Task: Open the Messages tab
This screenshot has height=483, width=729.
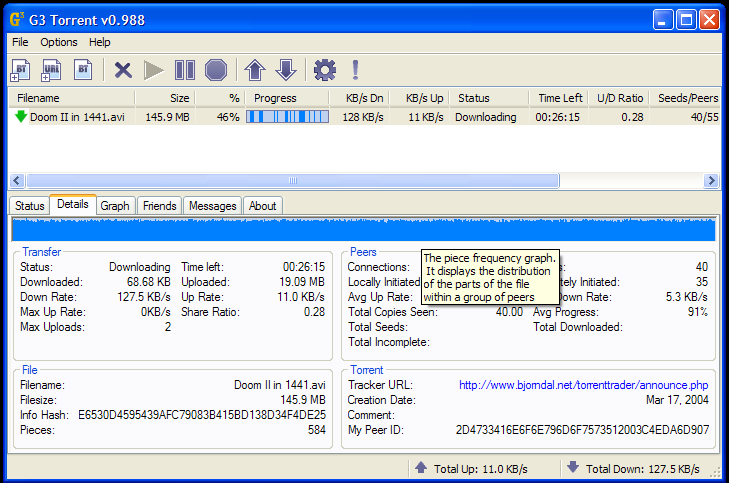Action: tap(213, 206)
